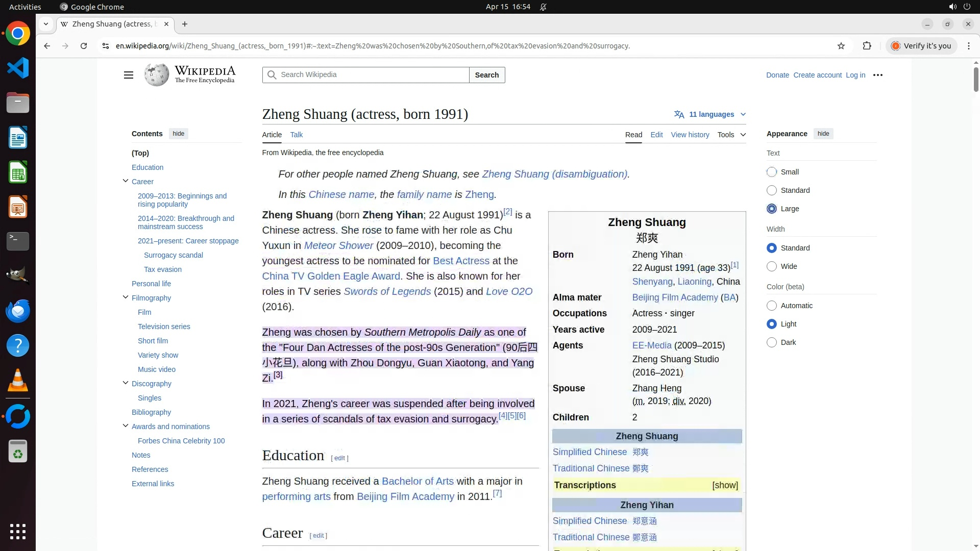Open the personal tools ellipsis menu
This screenshot has width=980, height=551.
tap(877, 75)
